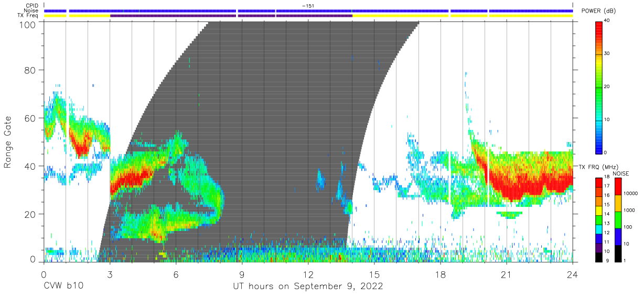Click the 24 label on UT hours axis
This screenshot has height=297, width=644.
(x=573, y=274)
